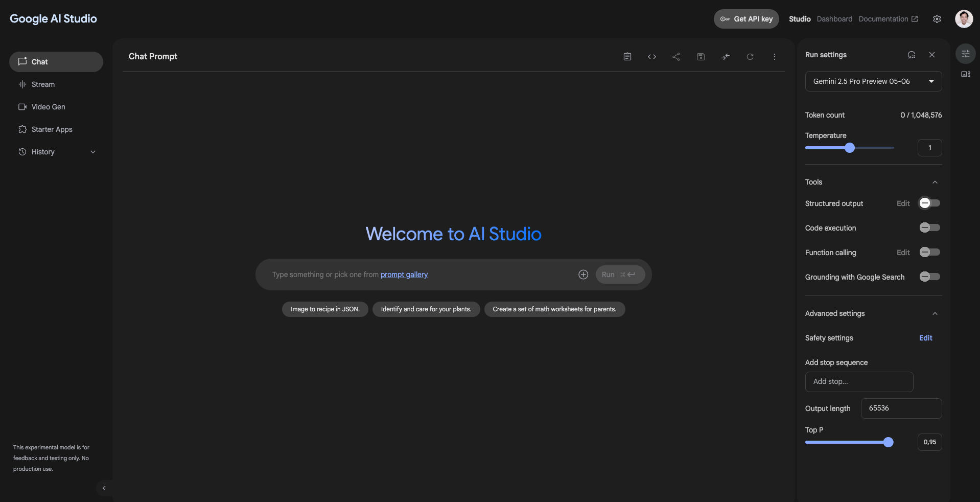Screen dimensions: 980x502
Task: Click the compare mode arrows icon
Action: click(726, 57)
